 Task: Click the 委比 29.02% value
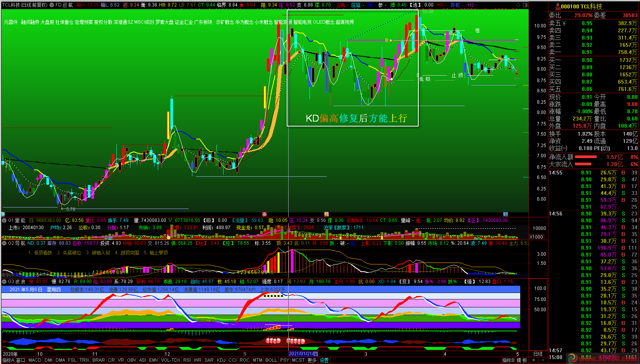click(583, 15)
